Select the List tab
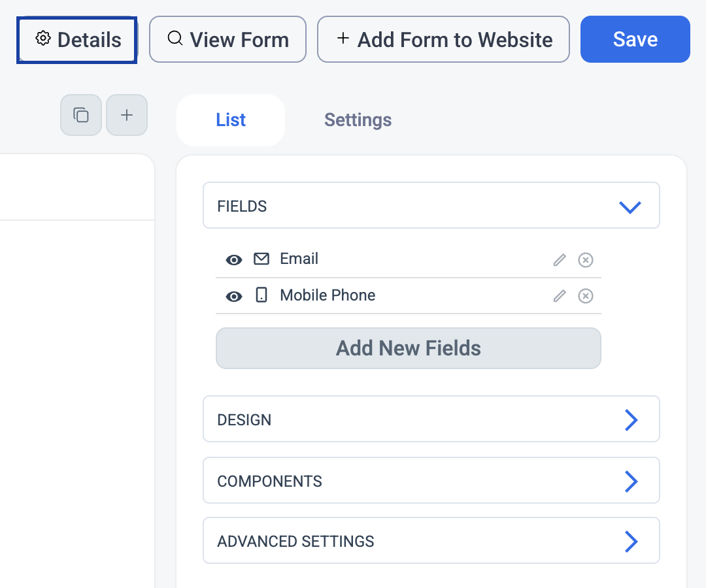The image size is (706, 588). (x=231, y=120)
